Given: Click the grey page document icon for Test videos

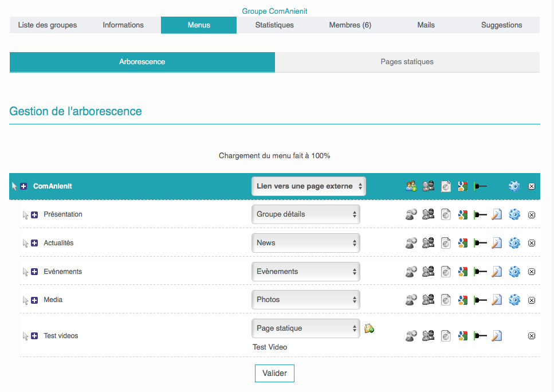Looking at the screenshot, I should [446, 336].
